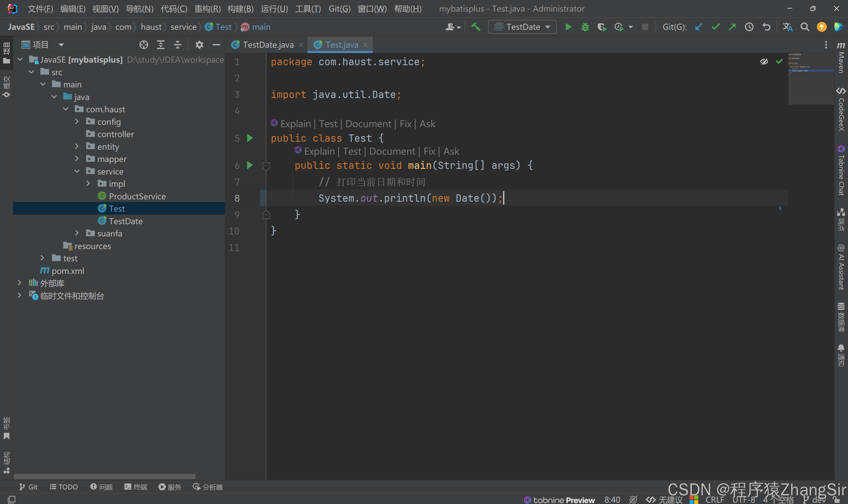Viewport: 848px width, 504px height.
Task: Expand the test folder
Action: click(x=42, y=258)
